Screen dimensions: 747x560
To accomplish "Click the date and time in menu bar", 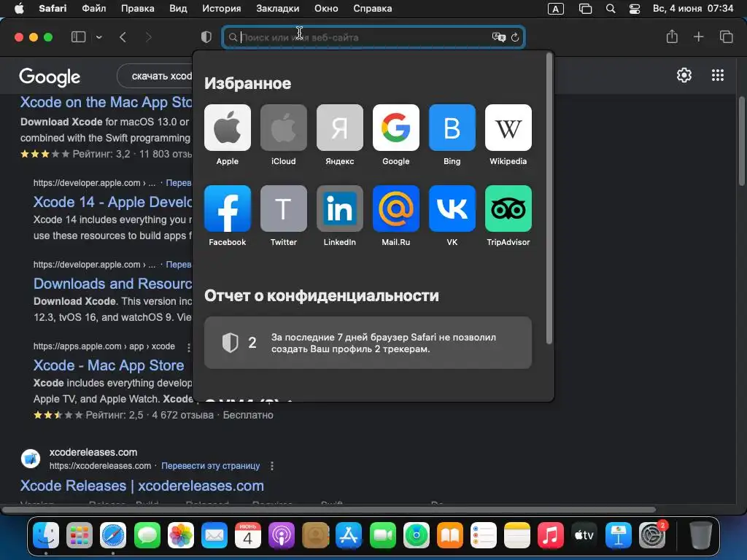I will (x=693, y=8).
